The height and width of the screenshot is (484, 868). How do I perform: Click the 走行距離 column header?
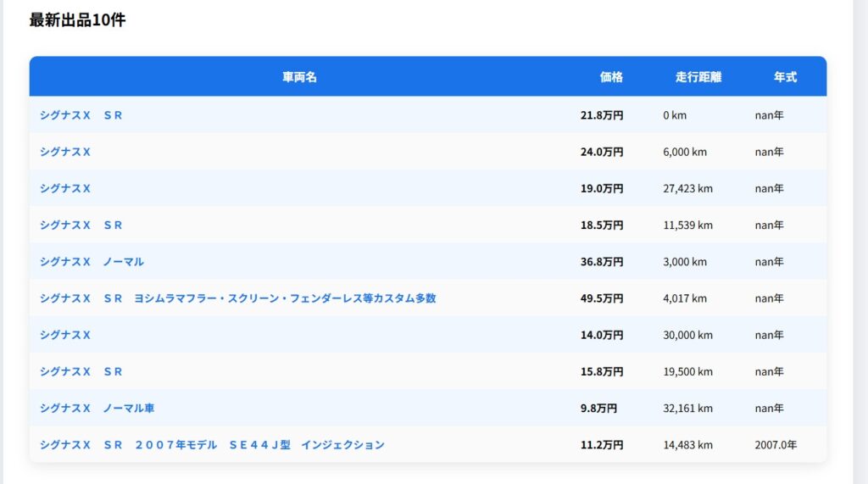[x=698, y=77]
